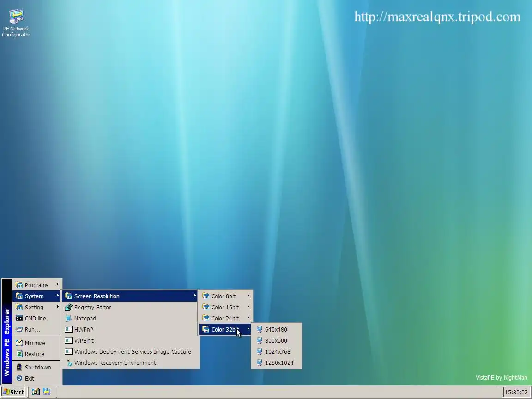532x399 pixels.
Task: Open Windows Deployment Services Image Capture
Action: click(x=130, y=351)
